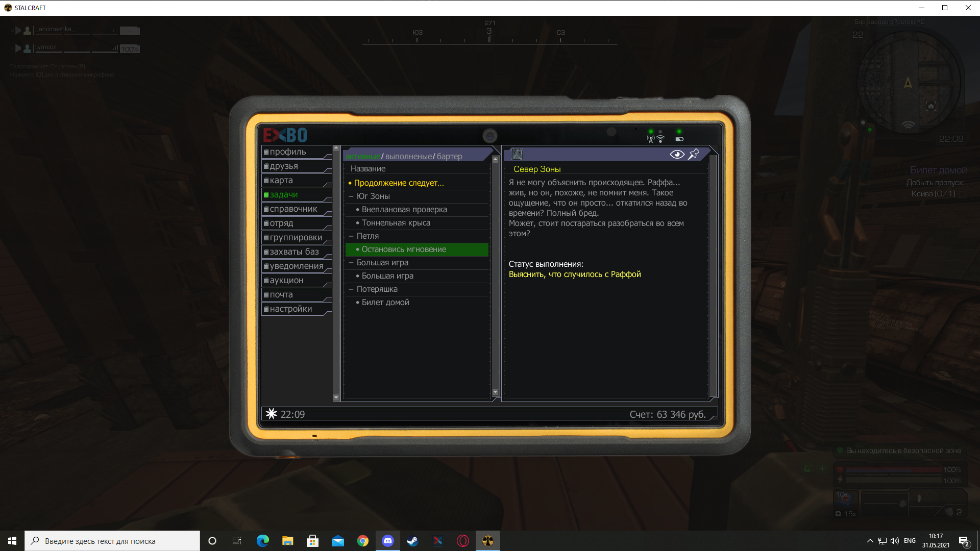Switch to the активные tab

tap(362, 157)
